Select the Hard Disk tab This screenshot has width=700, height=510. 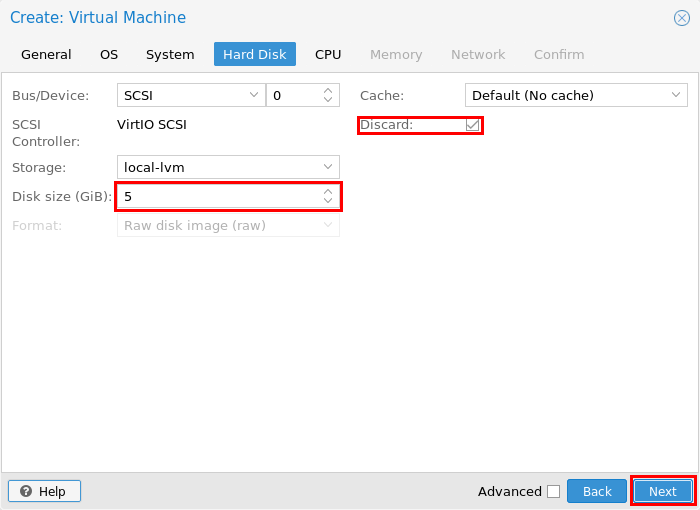pyautogui.click(x=255, y=54)
